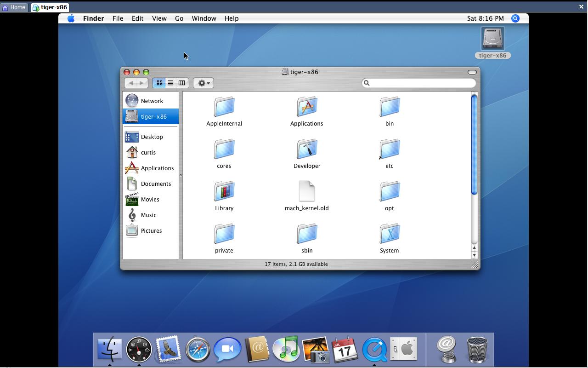Click the Finder window search field

click(419, 83)
